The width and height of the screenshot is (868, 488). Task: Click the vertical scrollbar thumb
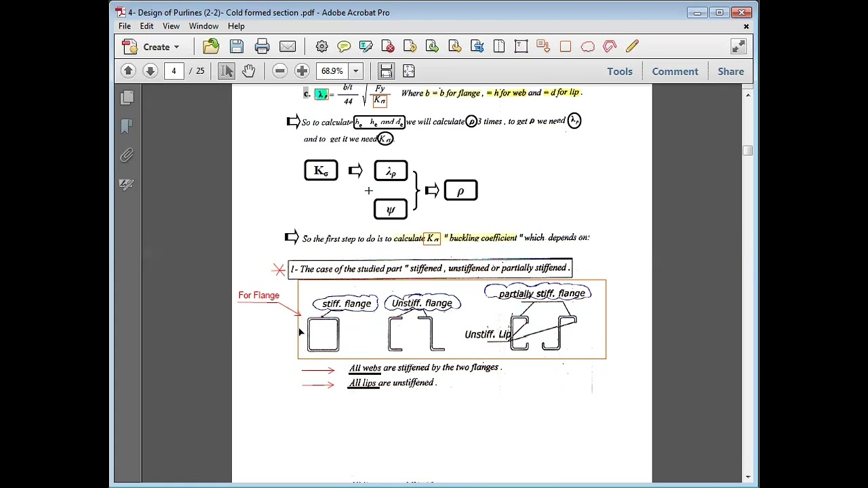(x=747, y=150)
